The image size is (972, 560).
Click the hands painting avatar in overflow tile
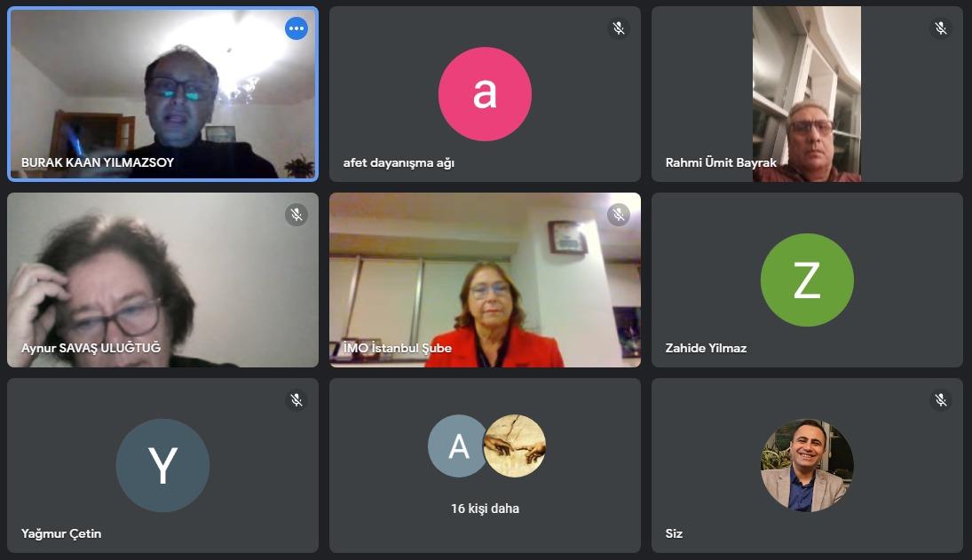click(x=515, y=446)
